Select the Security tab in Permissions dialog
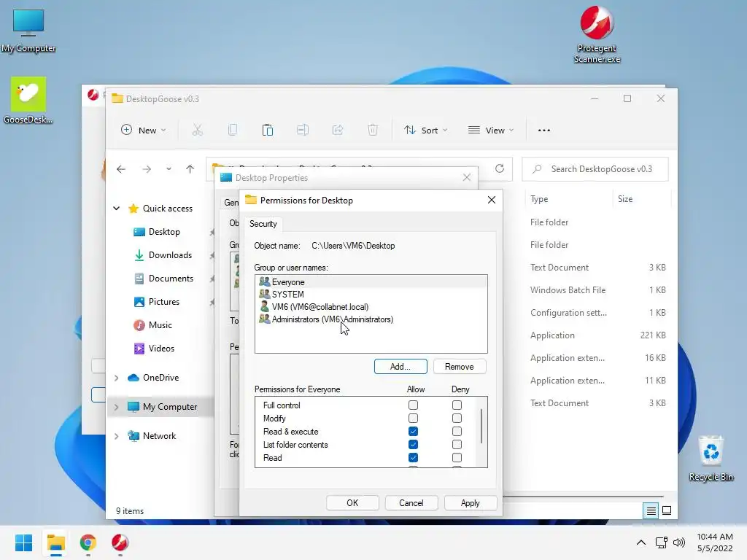The width and height of the screenshot is (747, 560). pos(263,224)
